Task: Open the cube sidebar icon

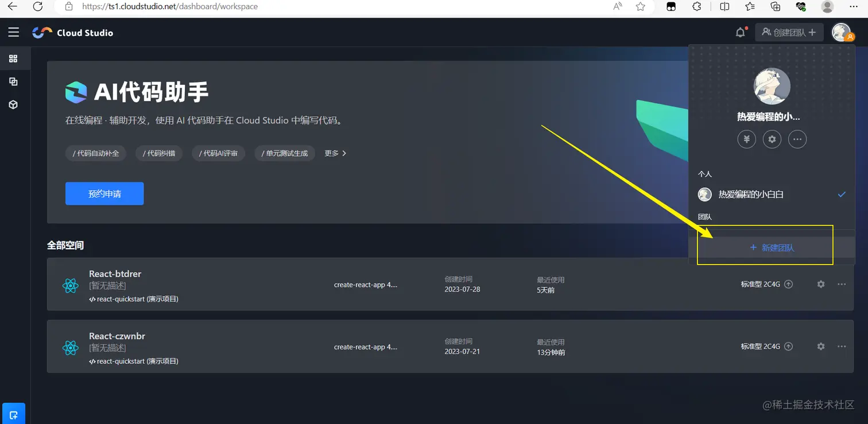Action: [13, 104]
